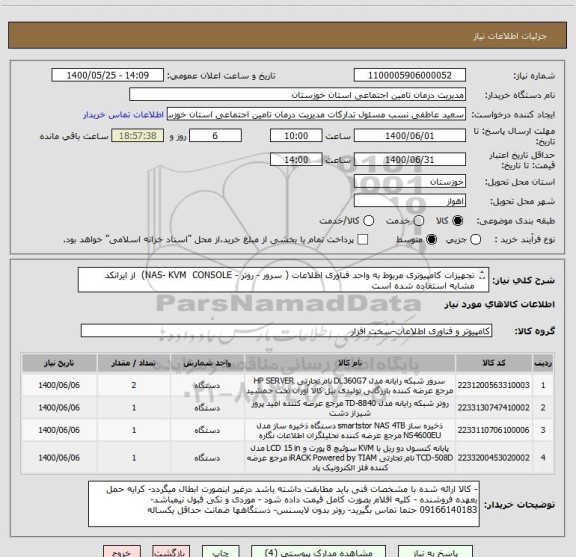
Task: Click the need date in row 1
Action: pyautogui.click(x=59, y=385)
